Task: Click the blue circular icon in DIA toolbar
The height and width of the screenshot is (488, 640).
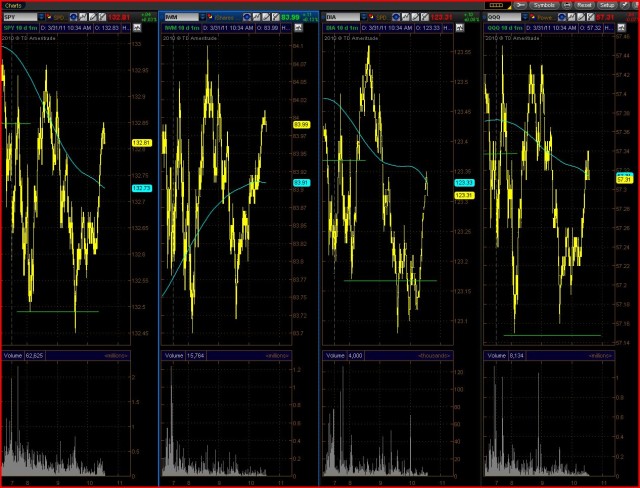Action: click(396, 17)
